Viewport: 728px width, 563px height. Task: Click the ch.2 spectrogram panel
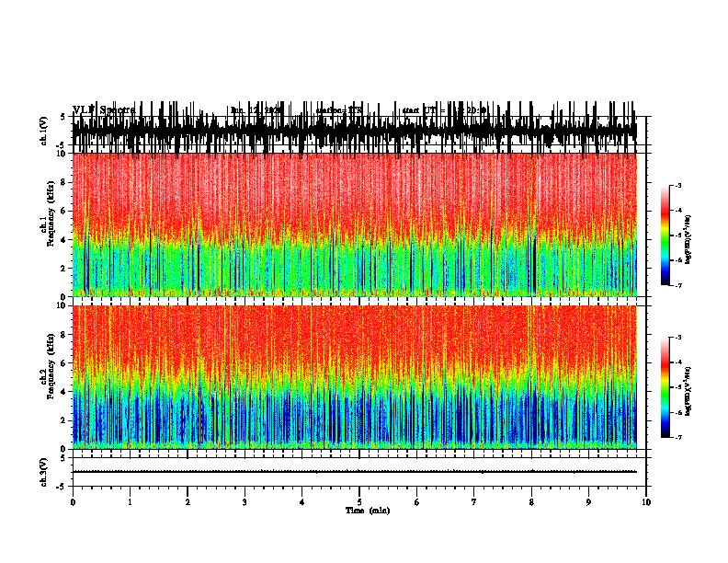pyautogui.click(x=354, y=377)
